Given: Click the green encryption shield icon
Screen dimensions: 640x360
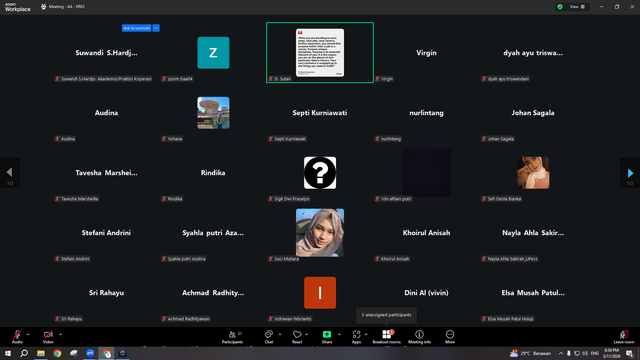Looking at the screenshot, I should pos(560,7).
